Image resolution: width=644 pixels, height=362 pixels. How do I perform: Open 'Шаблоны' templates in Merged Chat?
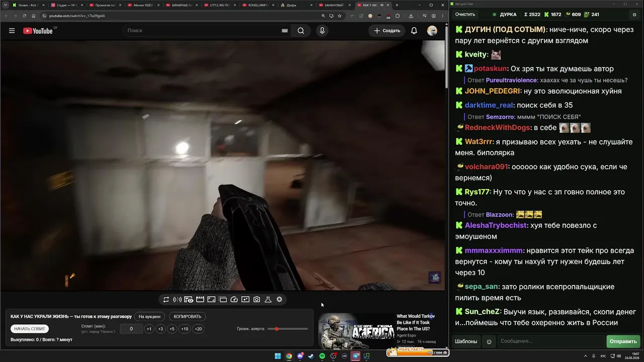[x=466, y=341]
